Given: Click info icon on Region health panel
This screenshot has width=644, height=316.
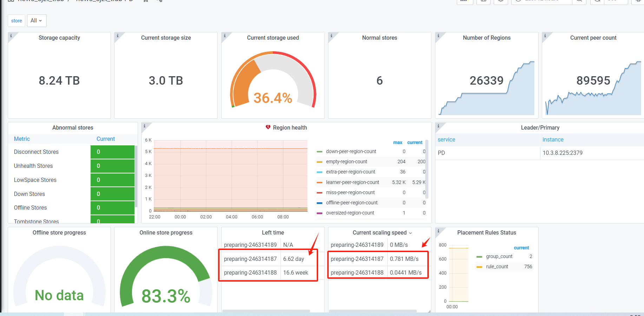Looking at the screenshot, I should click(144, 126).
